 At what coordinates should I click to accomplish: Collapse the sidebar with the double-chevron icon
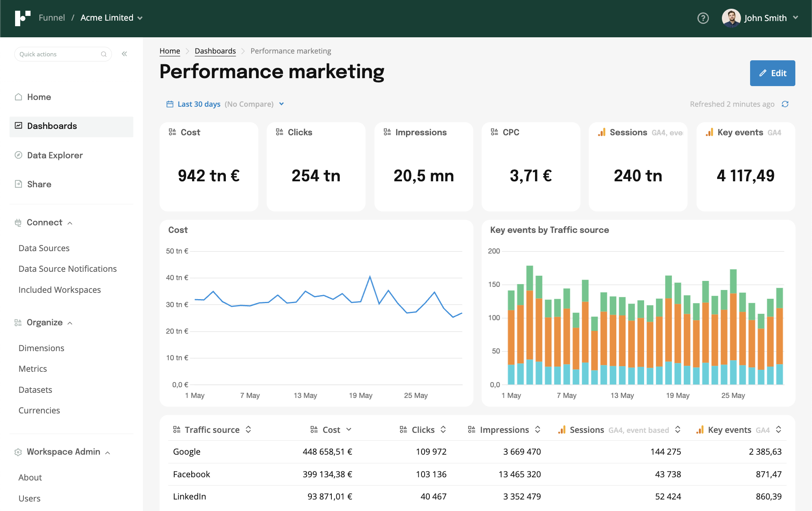coord(124,54)
